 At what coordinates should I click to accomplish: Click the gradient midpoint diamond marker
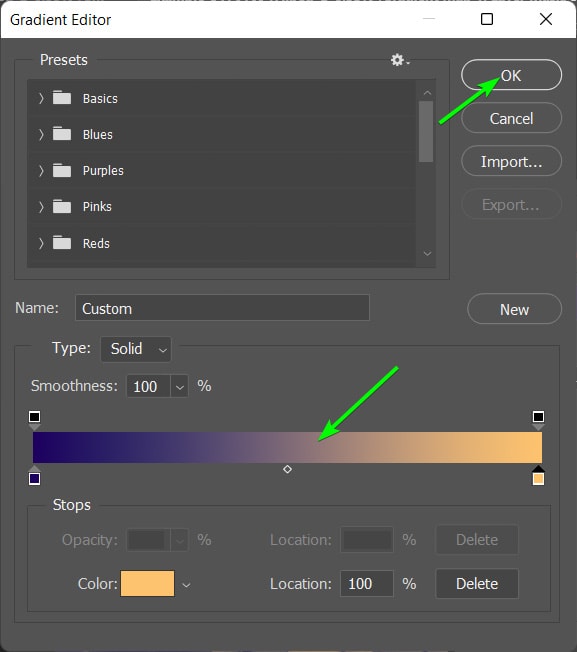(x=287, y=469)
